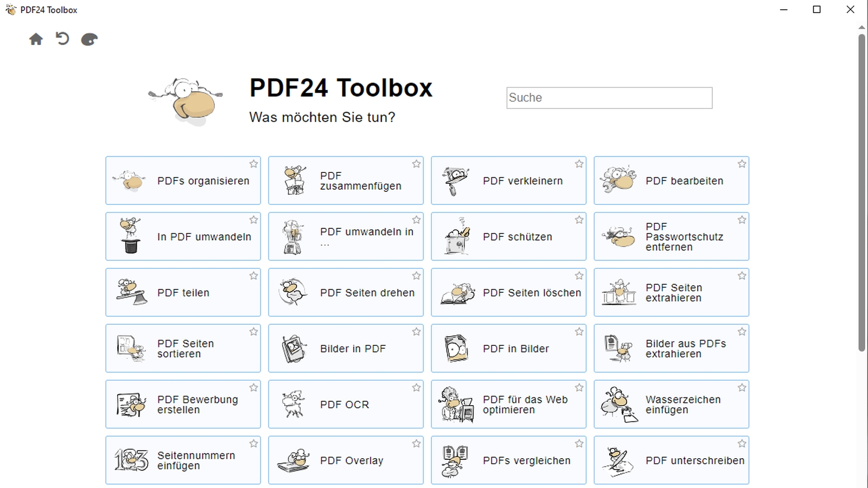Click the PDF Seiten drehen rotate icon
The height and width of the screenshot is (488, 868).
click(293, 292)
